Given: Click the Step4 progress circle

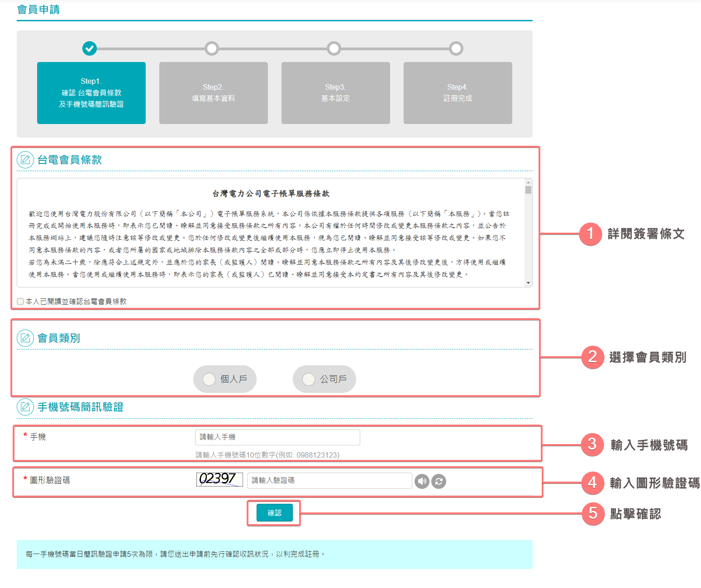Looking at the screenshot, I should click(x=456, y=48).
